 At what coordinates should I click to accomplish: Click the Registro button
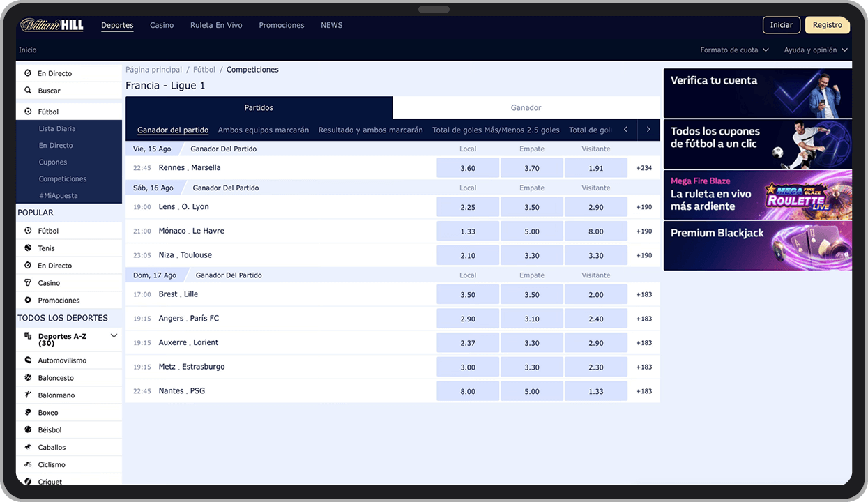(x=828, y=25)
